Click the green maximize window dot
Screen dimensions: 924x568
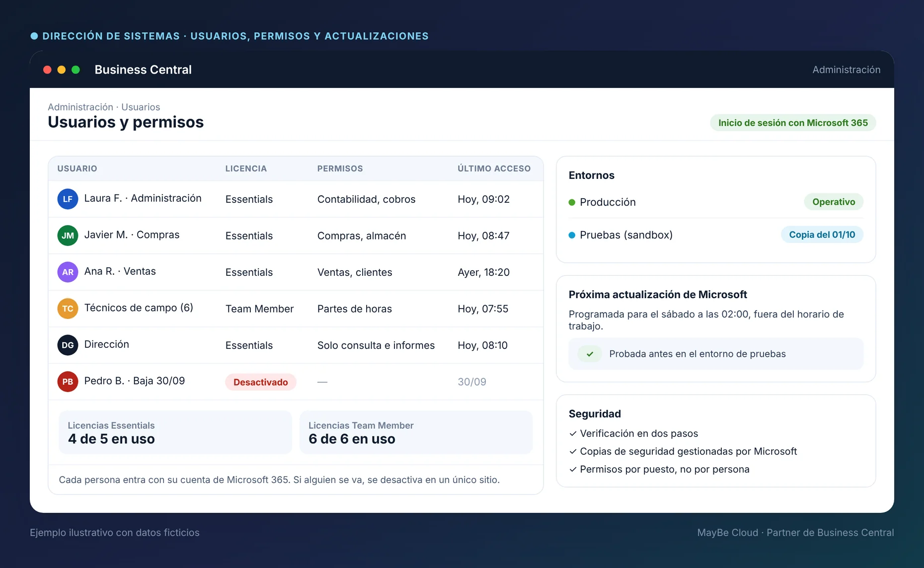pos(76,70)
